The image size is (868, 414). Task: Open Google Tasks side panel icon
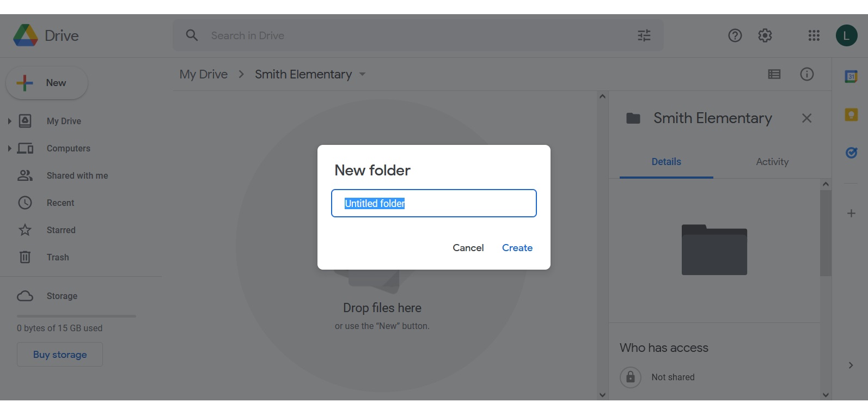[x=851, y=153]
